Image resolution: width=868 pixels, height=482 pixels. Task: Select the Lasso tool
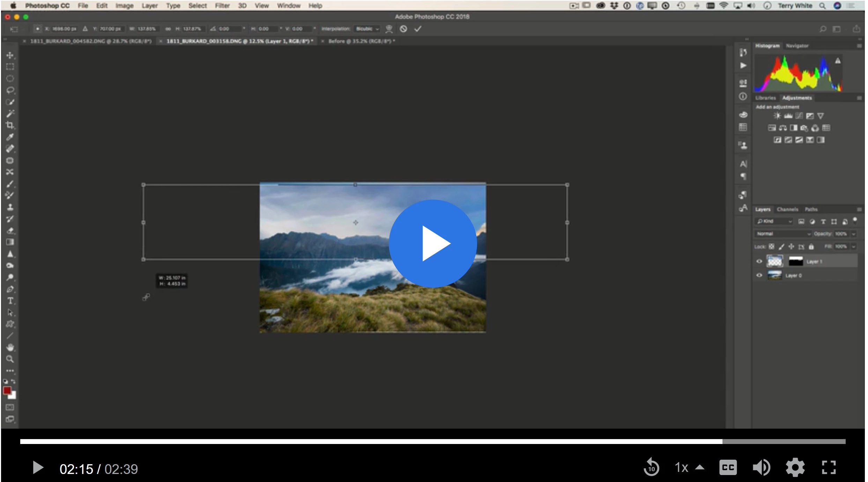tap(10, 90)
